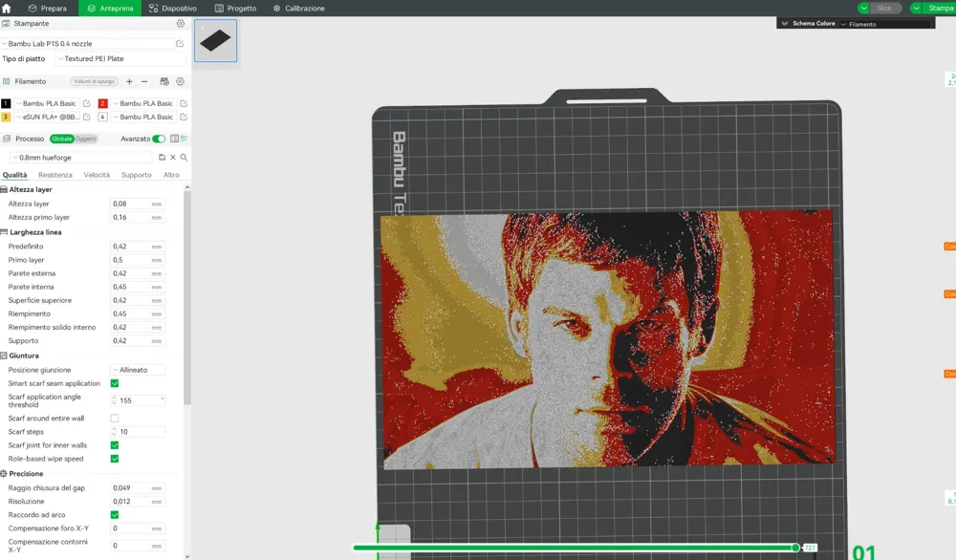The image size is (956, 560).
Task: Click the Volumi di spurgo button
Action: 94,81
